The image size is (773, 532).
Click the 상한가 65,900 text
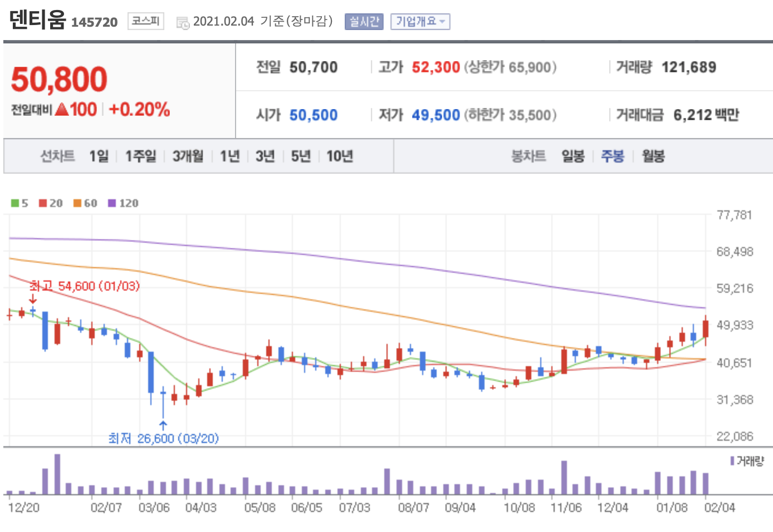510,67
